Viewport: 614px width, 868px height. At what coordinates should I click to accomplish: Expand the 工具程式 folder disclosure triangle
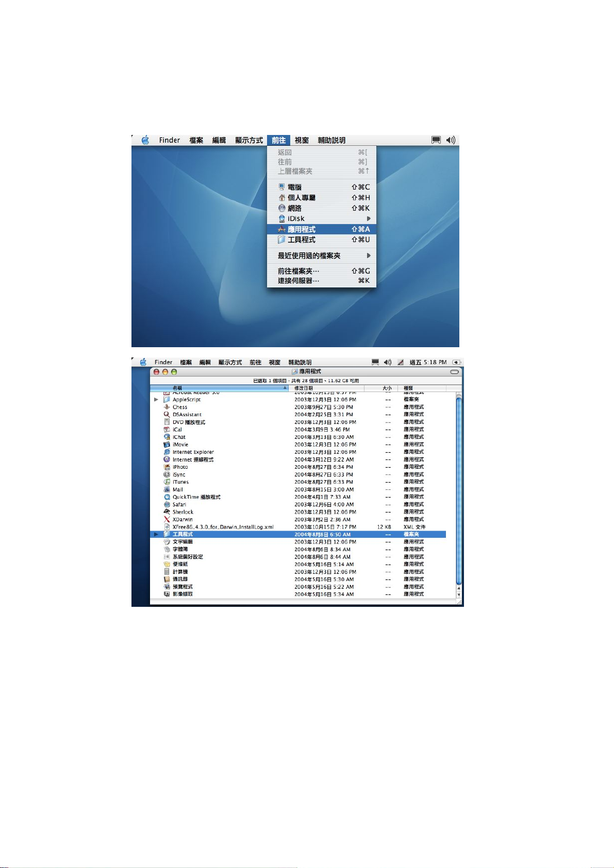[156, 534]
